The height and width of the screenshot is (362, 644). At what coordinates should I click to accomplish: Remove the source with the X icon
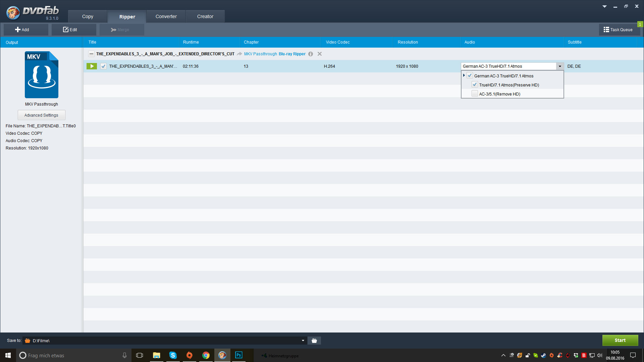[x=320, y=54]
